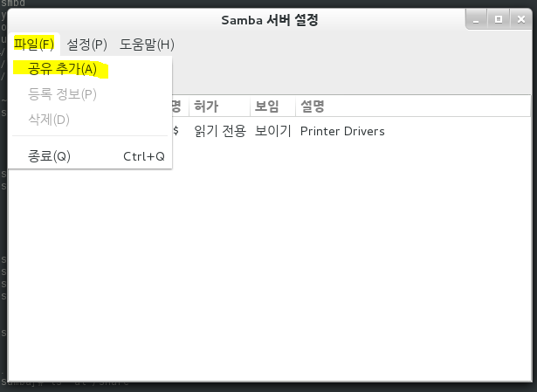Close the Samba 서버 설정 window
The image size is (537, 392).
click(521, 19)
